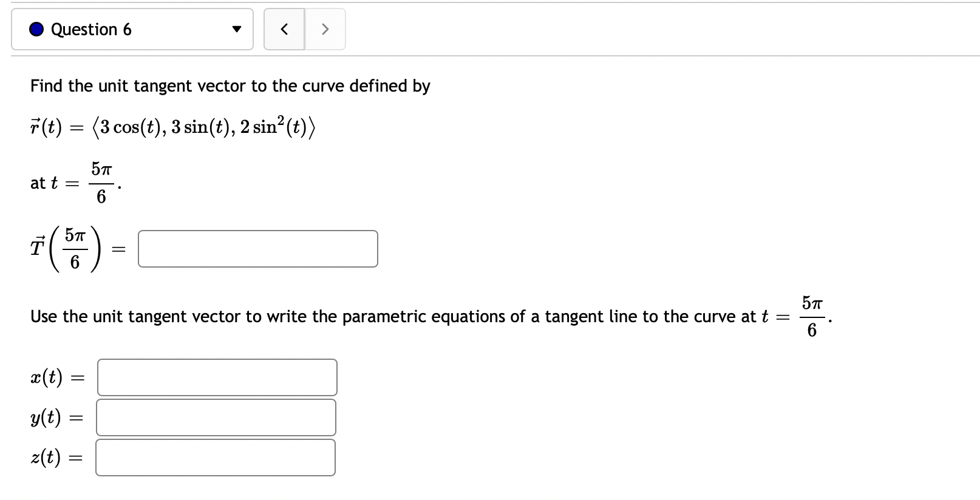Click the z(t) answer field
This screenshot has width=980, height=500.
coord(215,457)
